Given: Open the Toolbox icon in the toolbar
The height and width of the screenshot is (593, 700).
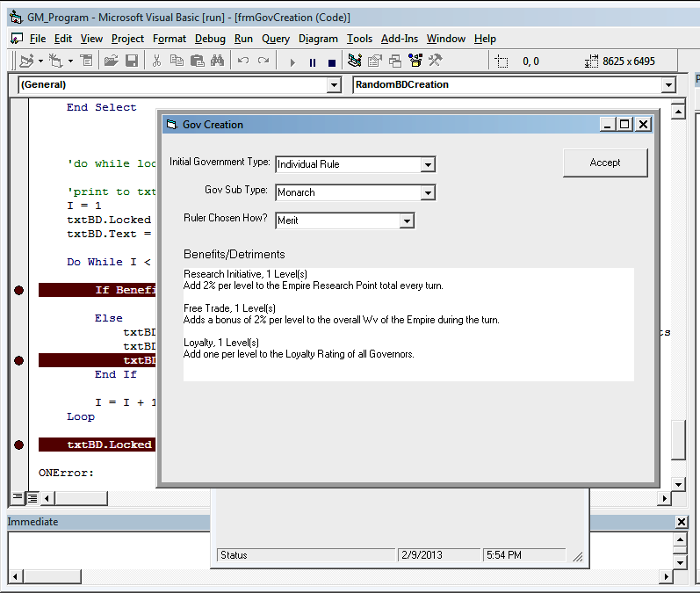Looking at the screenshot, I should [x=434, y=61].
